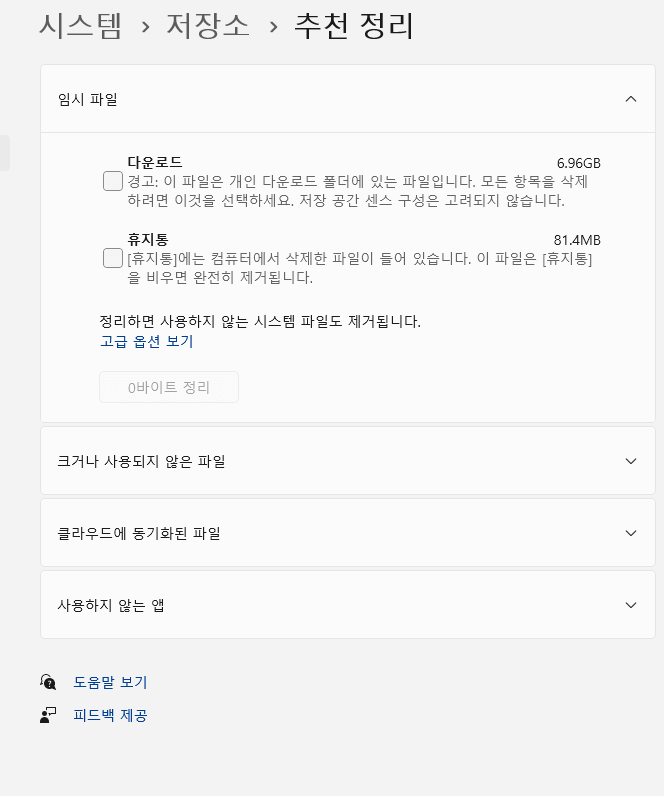Click the breadcrumb arrow after 시스템
Image resolution: width=664 pixels, height=796 pixels.
click(145, 27)
